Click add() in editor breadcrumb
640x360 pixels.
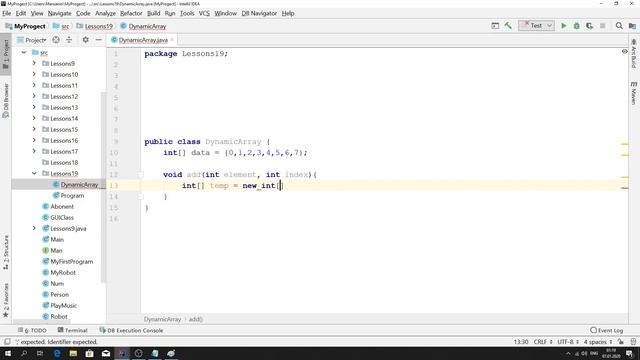click(196, 319)
